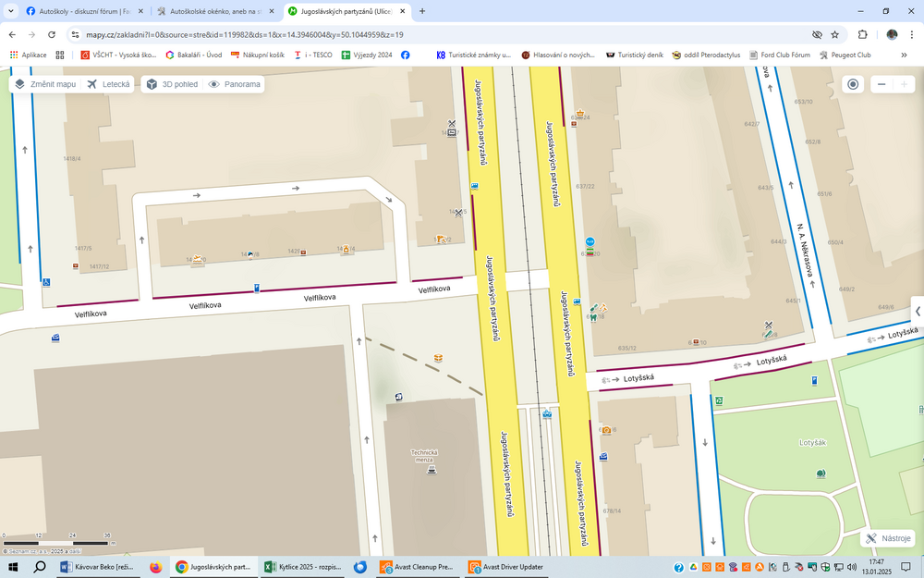Open Panorama street view mode
The image size is (924, 578).
[x=235, y=84]
